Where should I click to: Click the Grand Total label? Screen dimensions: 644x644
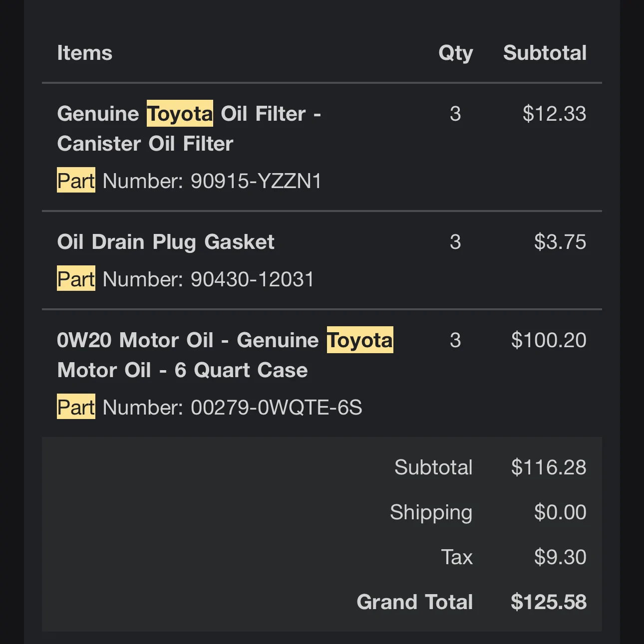click(x=414, y=602)
